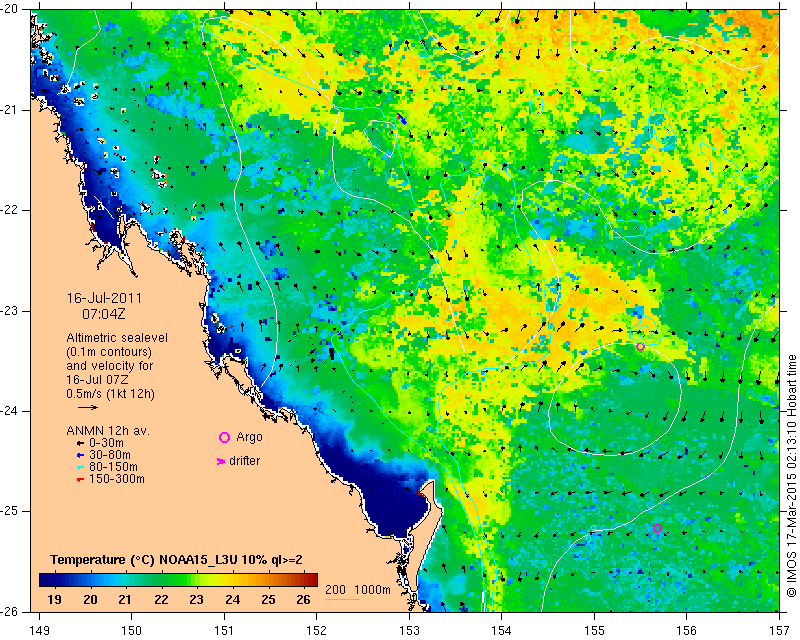The width and height of the screenshot is (800, 640).
Task: Click the Argo float marker near 155.7E 25.2S
Action: (x=657, y=528)
